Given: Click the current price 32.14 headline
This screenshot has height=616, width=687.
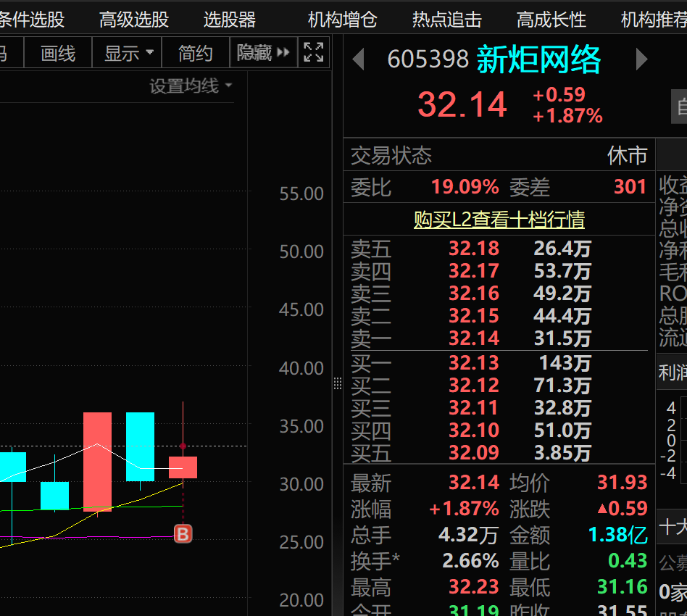Looking at the screenshot, I should point(462,104).
